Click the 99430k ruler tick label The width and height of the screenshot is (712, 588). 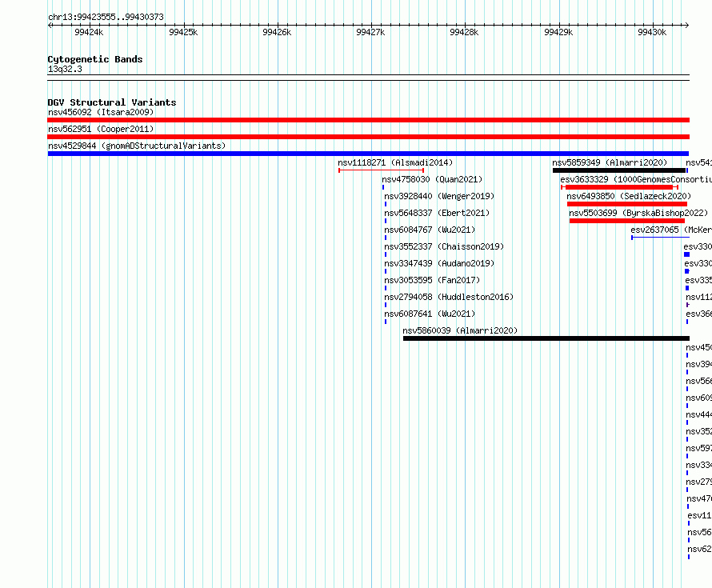pyautogui.click(x=652, y=32)
